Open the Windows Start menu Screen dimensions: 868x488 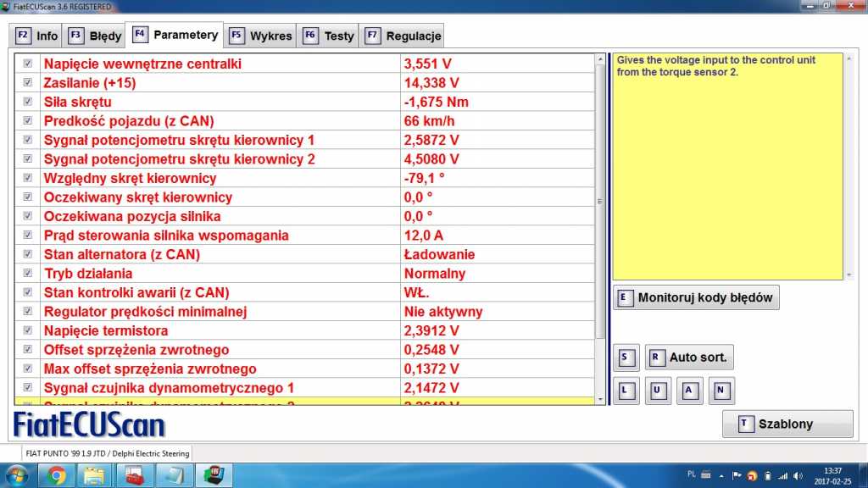pos(17,475)
